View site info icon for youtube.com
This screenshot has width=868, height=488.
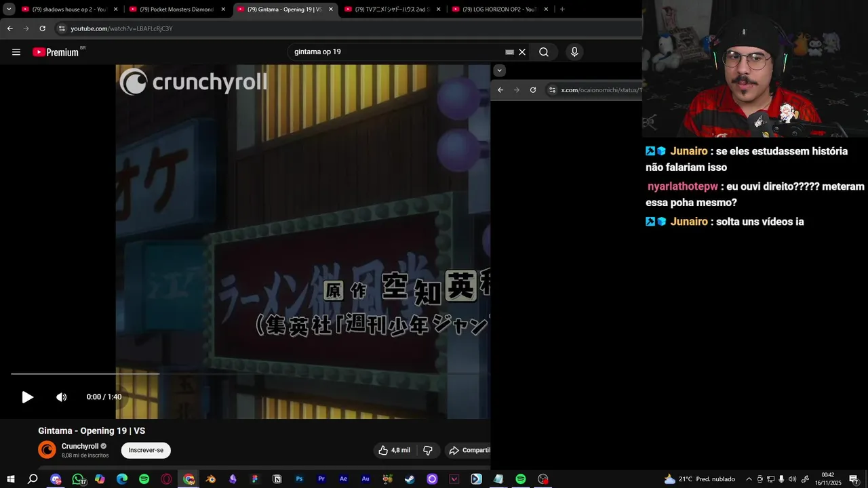coord(62,28)
